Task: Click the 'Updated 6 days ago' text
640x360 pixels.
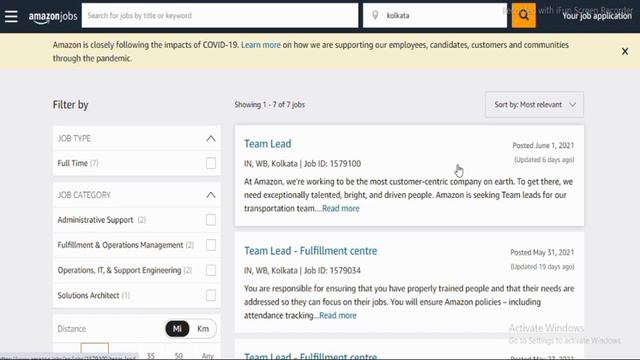Action: (544, 160)
